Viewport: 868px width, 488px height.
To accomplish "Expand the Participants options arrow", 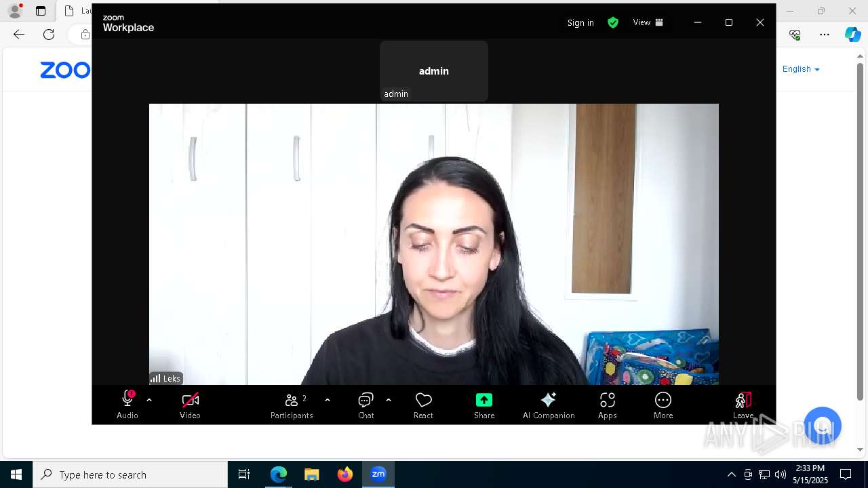I will click(x=328, y=400).
